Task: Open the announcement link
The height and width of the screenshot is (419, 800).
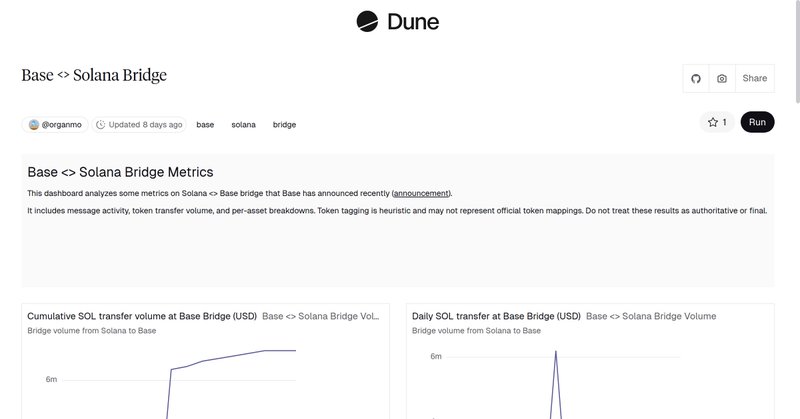Action: point(421,193)
